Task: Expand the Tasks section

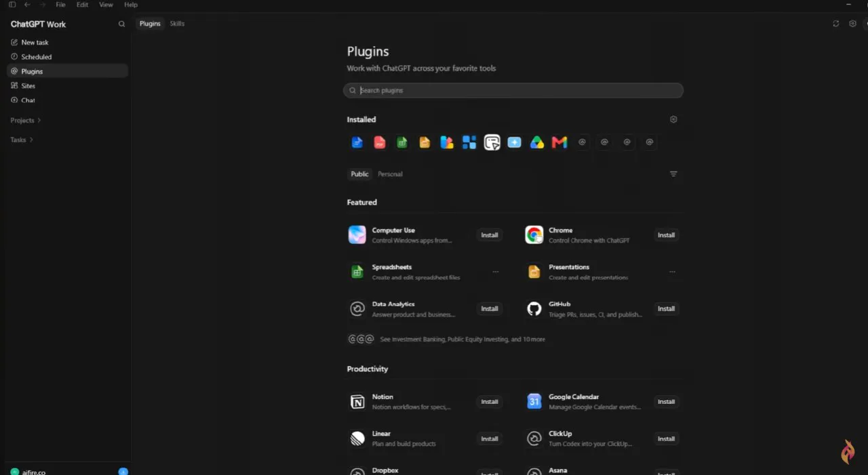Action: 22,140
